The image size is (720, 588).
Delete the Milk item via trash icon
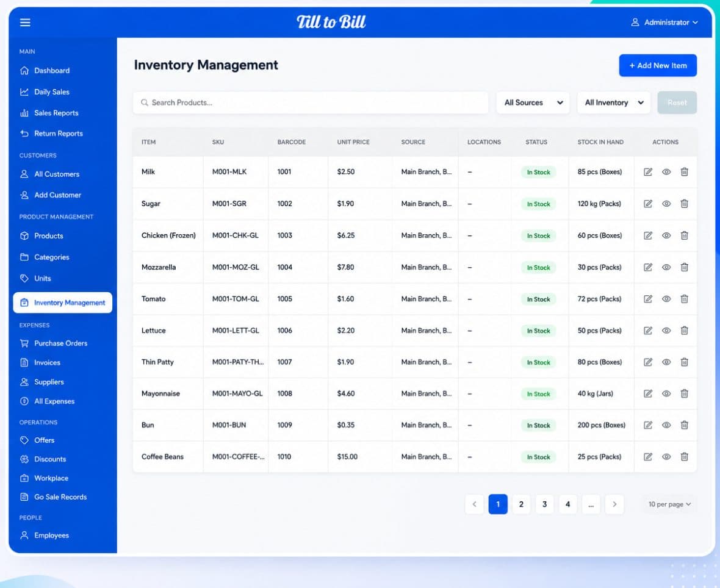[684, 171]
